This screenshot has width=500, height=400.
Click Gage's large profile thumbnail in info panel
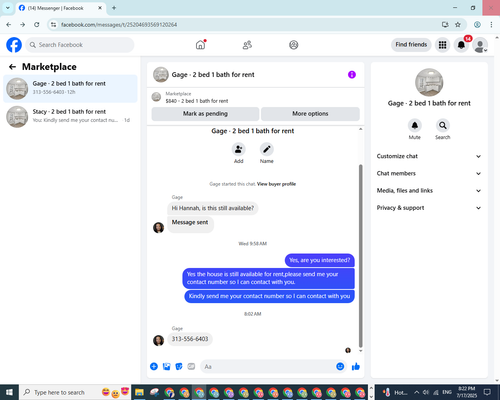[429, 82]
